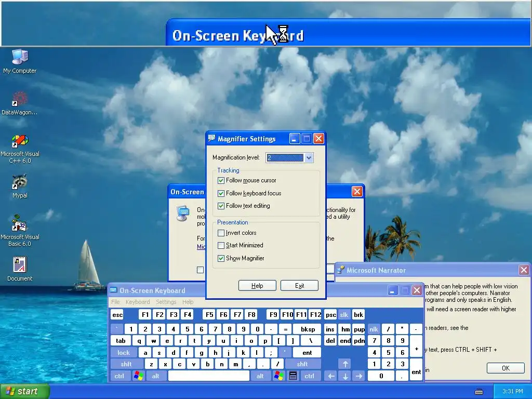This screenshot has width=532, height=399.
Task: Launch Microsoft Visual Basic 6.0 shortcut
Action: pos(20,231)
